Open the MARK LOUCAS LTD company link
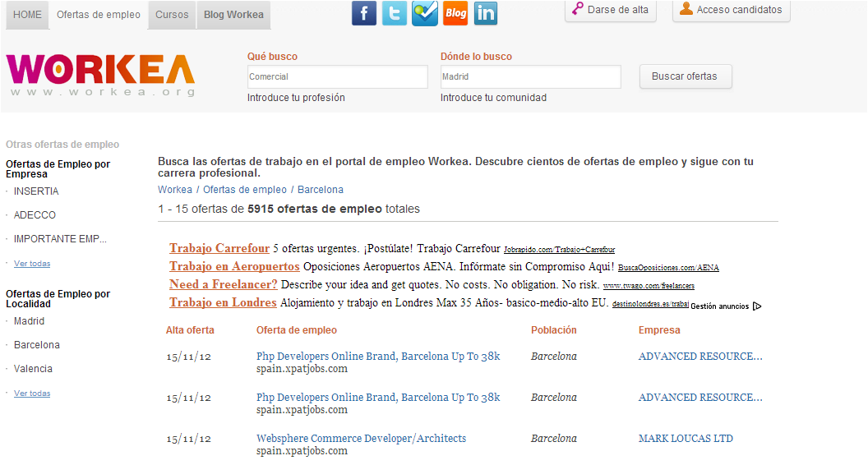 pyautogui.click(x=686, y=439)
